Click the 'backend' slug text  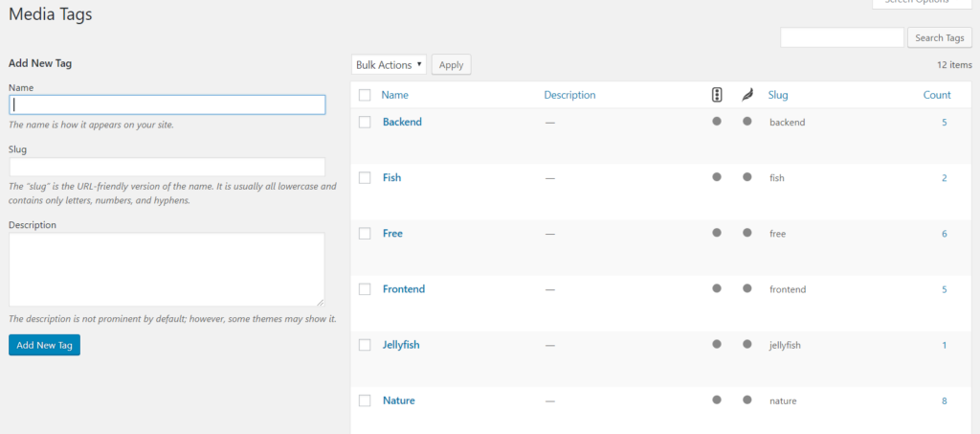pos(787,123)
